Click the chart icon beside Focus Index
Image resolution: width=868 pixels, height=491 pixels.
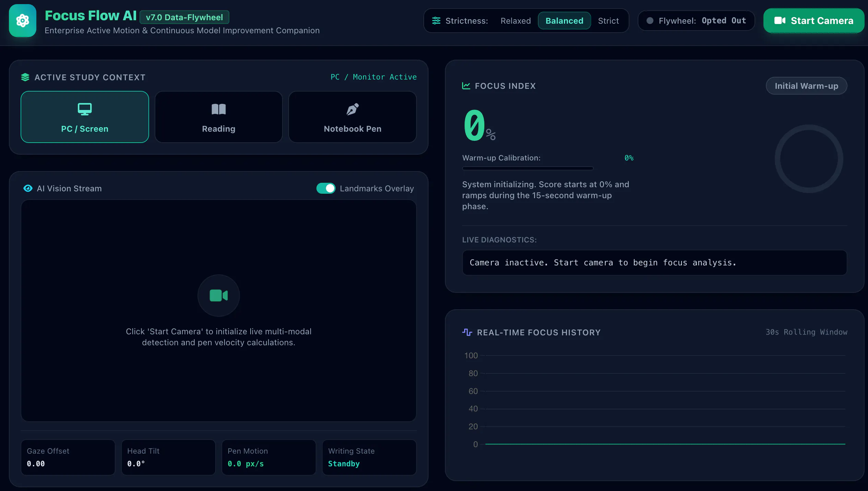tap(466, 86)
